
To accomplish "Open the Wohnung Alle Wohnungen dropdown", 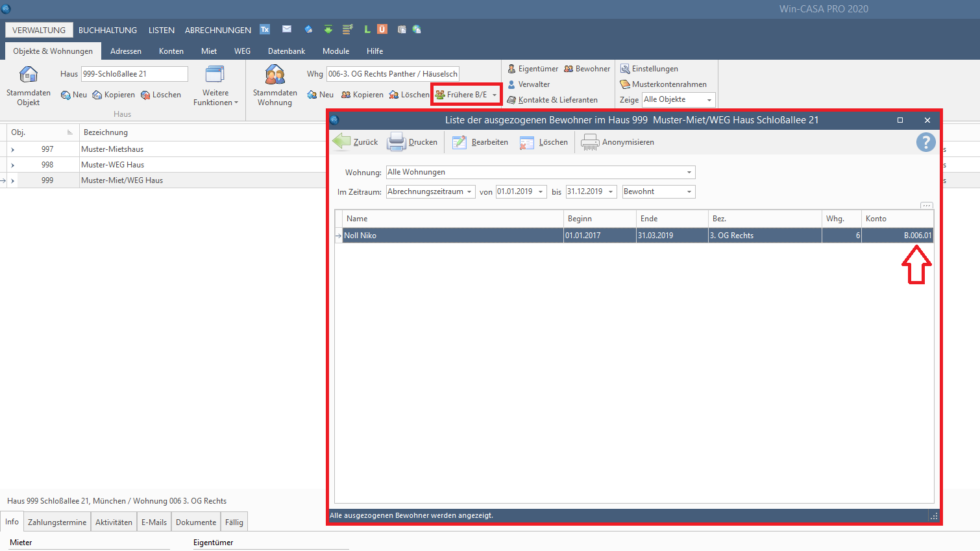I will point(689,173).
